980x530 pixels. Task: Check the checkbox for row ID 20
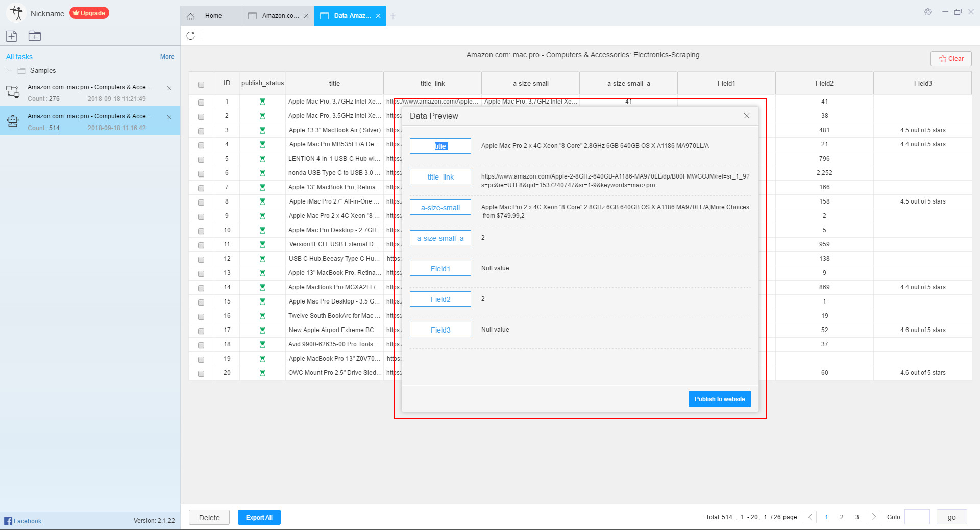tap(201, 374)
